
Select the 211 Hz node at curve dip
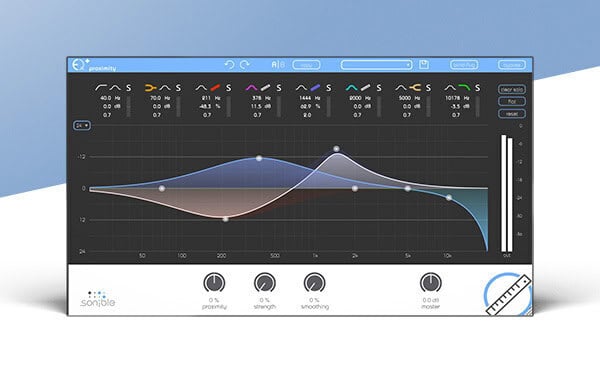point(226,219)
